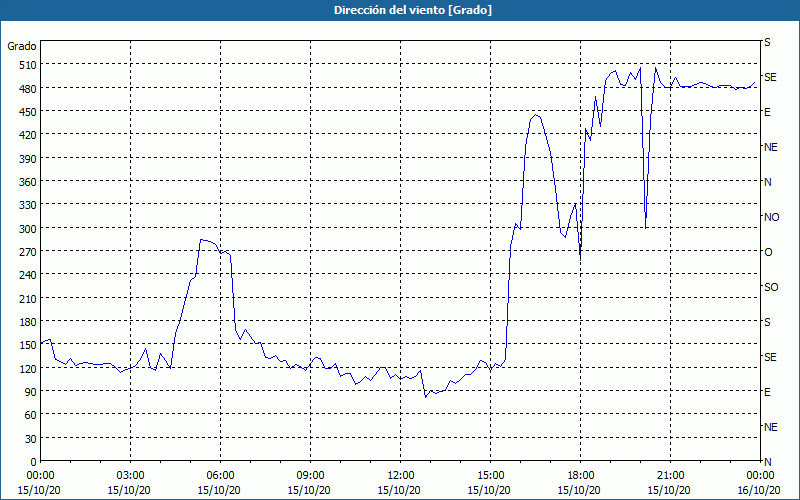
Task: Select the NO compass direction label
Action: pyautogui.click(x=771, y=217)
